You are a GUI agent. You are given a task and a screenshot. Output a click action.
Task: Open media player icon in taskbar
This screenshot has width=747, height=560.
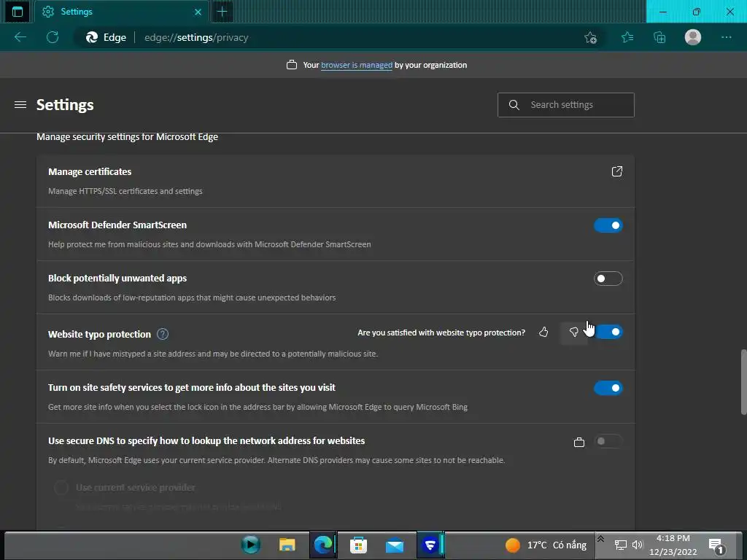click(x=251, y=545)
